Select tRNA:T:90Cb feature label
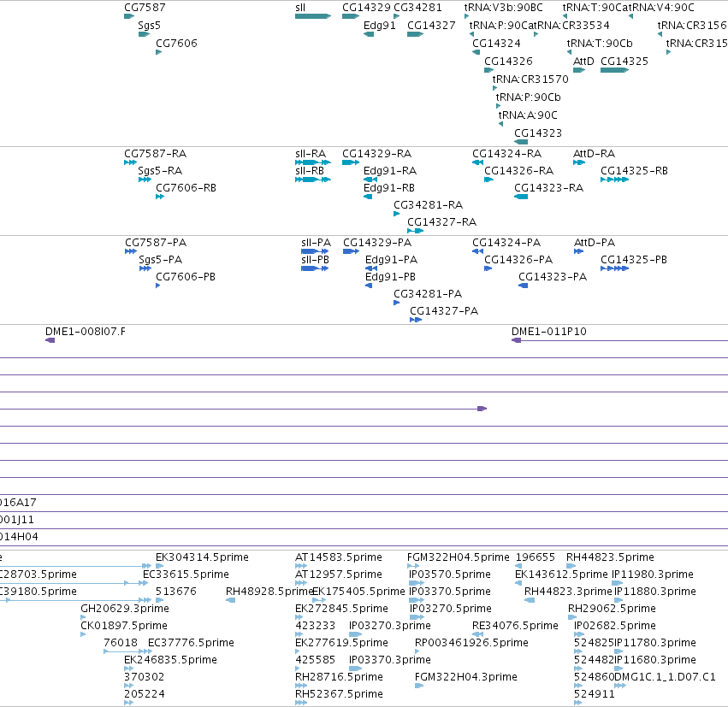728x707 pixels. 600,44
